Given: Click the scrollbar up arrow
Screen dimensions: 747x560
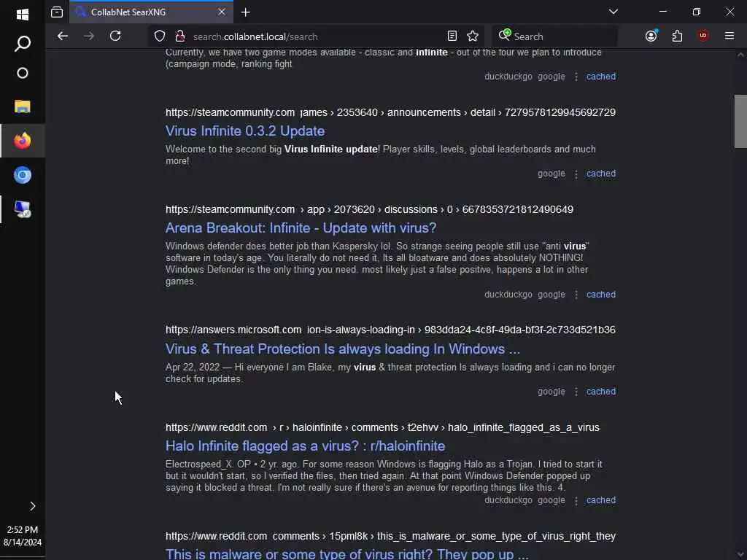Looking at the screenshot, I should (740, 55).
